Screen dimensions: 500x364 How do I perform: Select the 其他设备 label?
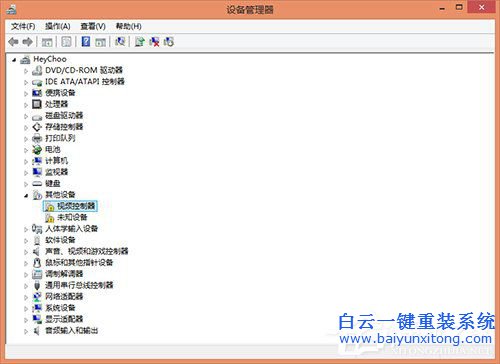(x=60, y=195)
